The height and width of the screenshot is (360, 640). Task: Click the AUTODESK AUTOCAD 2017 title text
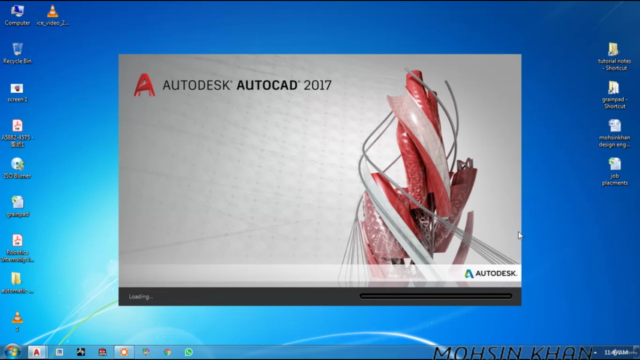247,85
